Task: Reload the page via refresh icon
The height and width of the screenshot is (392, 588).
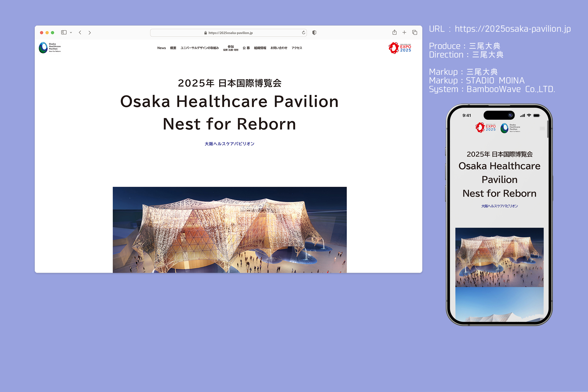Action: [303, 32]
